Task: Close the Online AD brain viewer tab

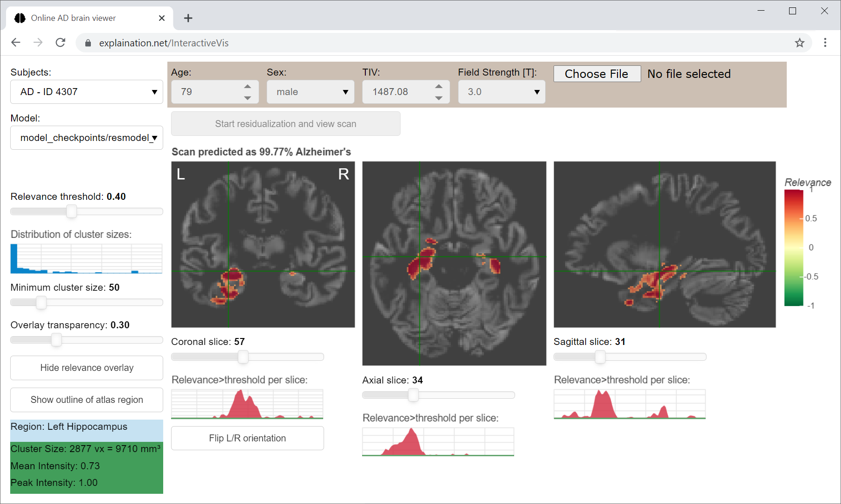Action: click(162, 18)
